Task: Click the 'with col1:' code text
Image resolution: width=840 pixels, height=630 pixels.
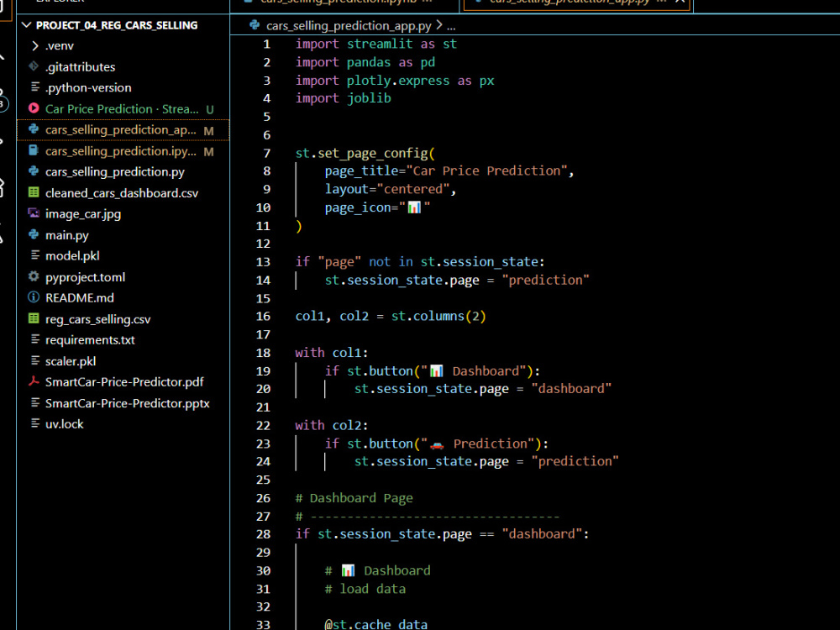Action: (x=332, y=353)
